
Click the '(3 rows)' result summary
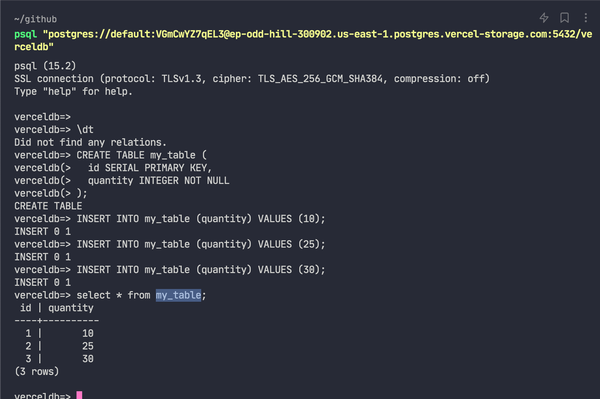[x=37, y=371]
